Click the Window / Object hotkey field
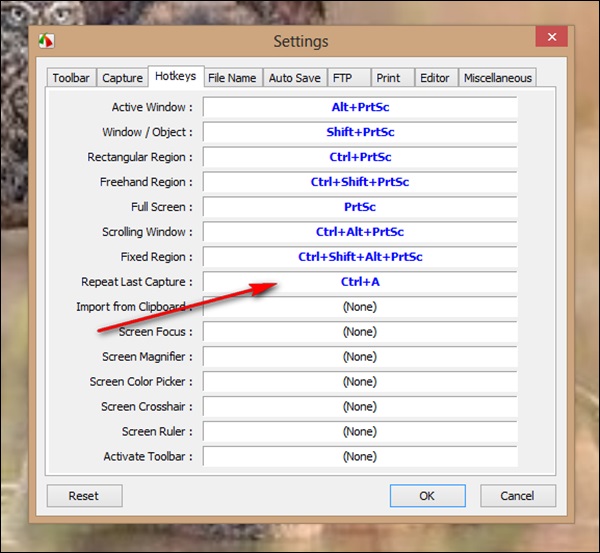Image resolution: width=600 pixels, height=553 pixels. coord(360,132)
